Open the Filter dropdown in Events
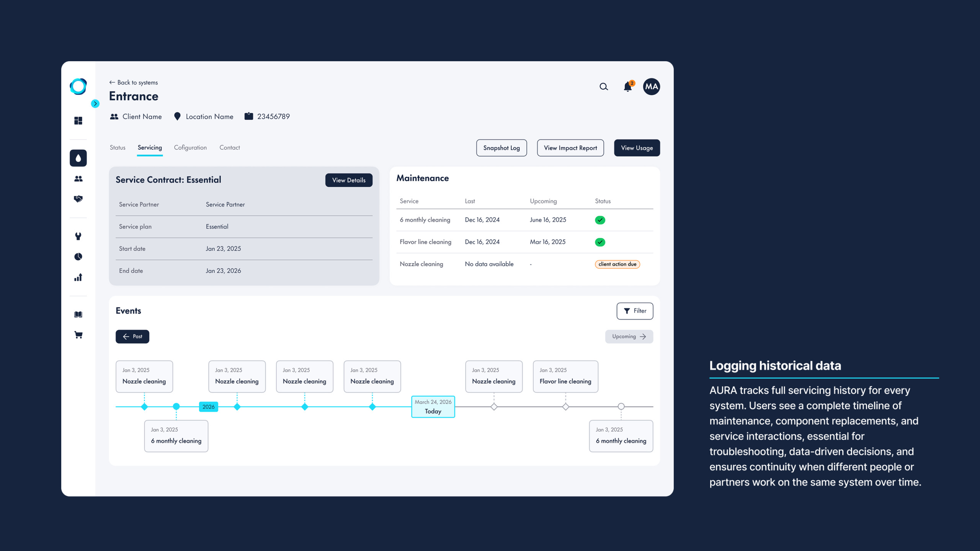This screenshot has height=551, width=980. coord(635,311)
